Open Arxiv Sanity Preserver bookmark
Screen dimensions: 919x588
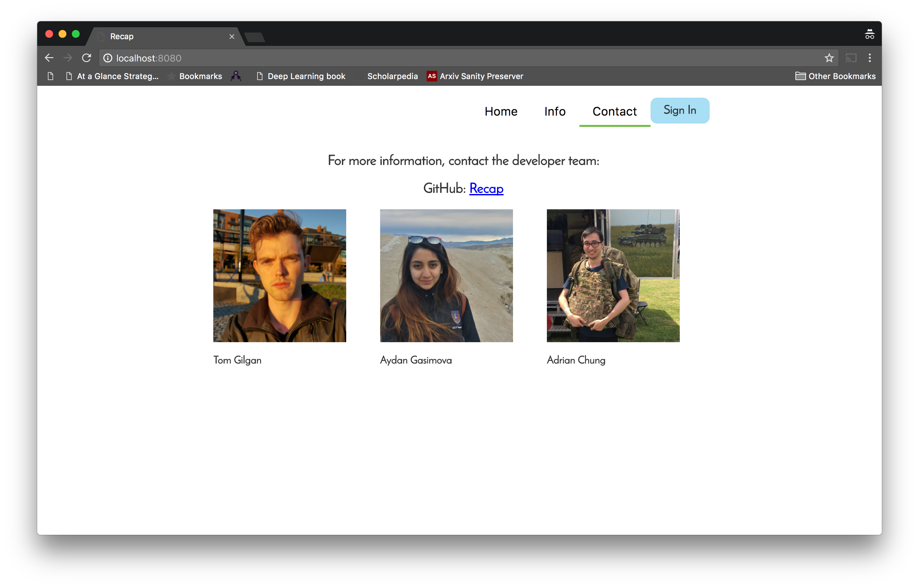pos(475,76)
